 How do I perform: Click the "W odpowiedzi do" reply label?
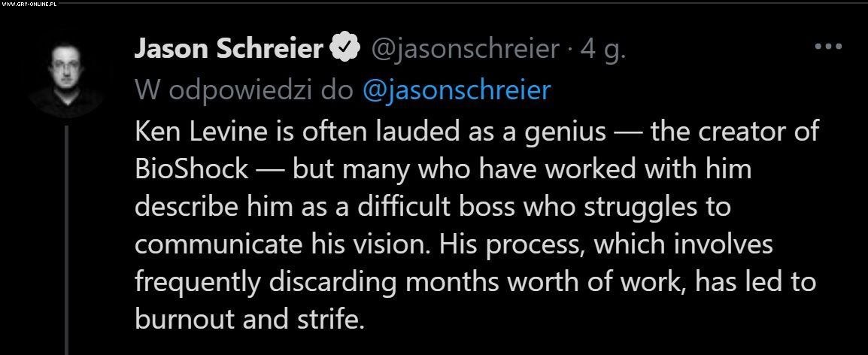(244, 90)
